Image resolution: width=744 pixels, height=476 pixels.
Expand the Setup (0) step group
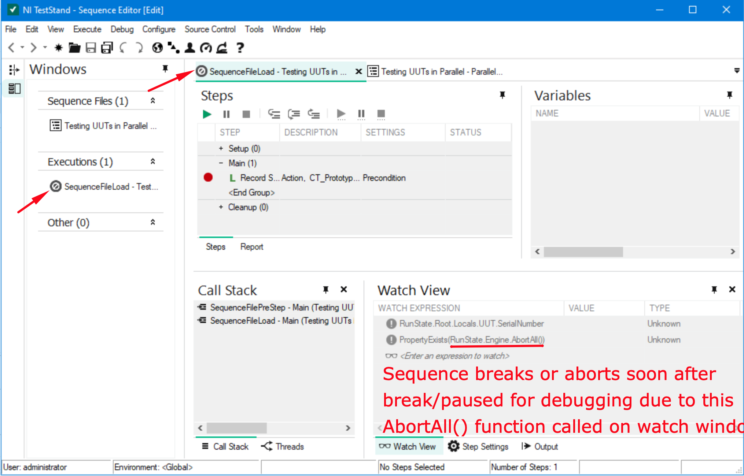[x=221, y=149]
